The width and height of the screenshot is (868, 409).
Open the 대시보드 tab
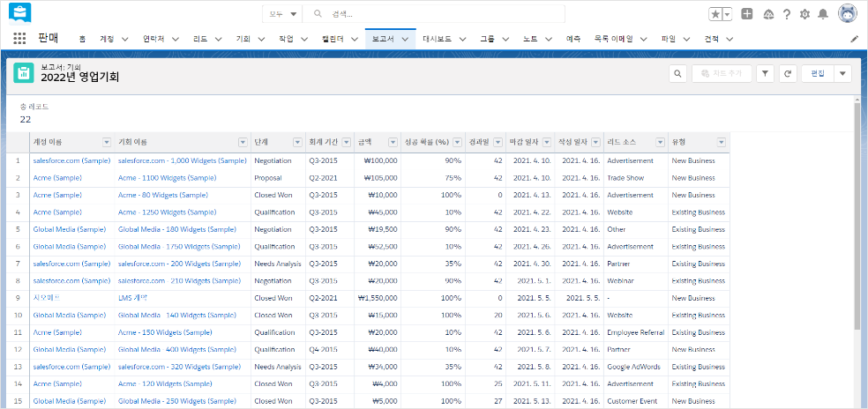[x=437, y=39]
